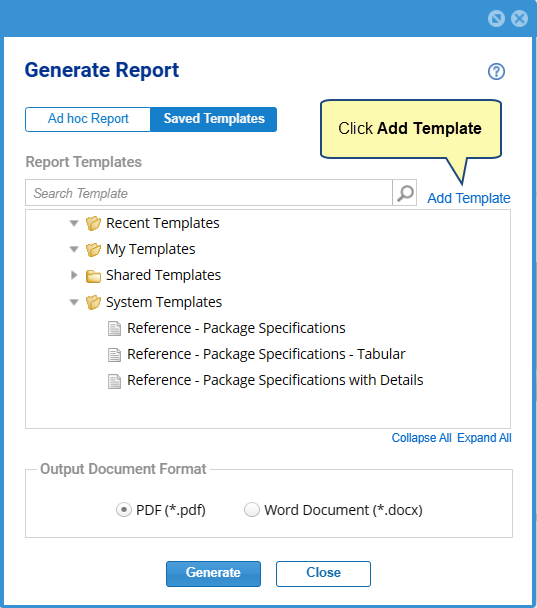Collapse the Recent Templates tree node
Screen dimensions: 537x608
pos(74,223)
